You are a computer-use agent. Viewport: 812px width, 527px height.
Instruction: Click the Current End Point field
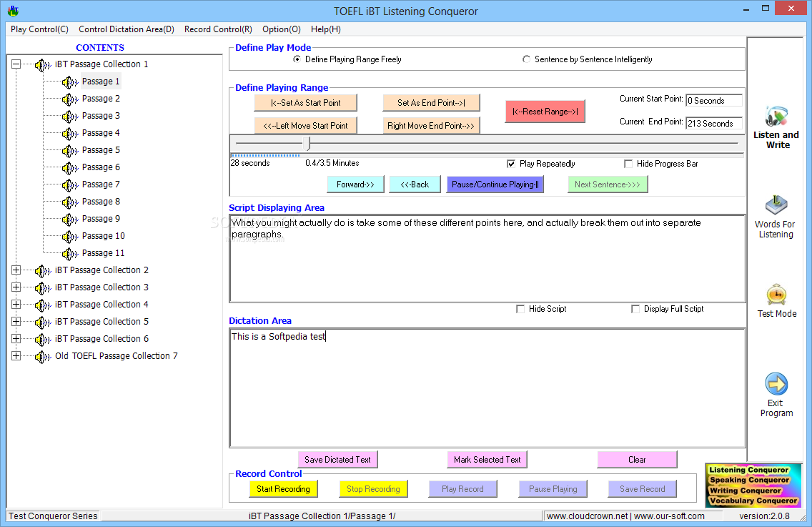pyautogui.click(x=713, y=123)
